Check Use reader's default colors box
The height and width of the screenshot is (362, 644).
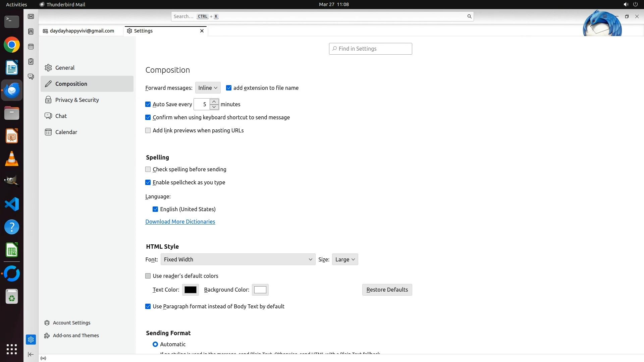coord(148,276)
